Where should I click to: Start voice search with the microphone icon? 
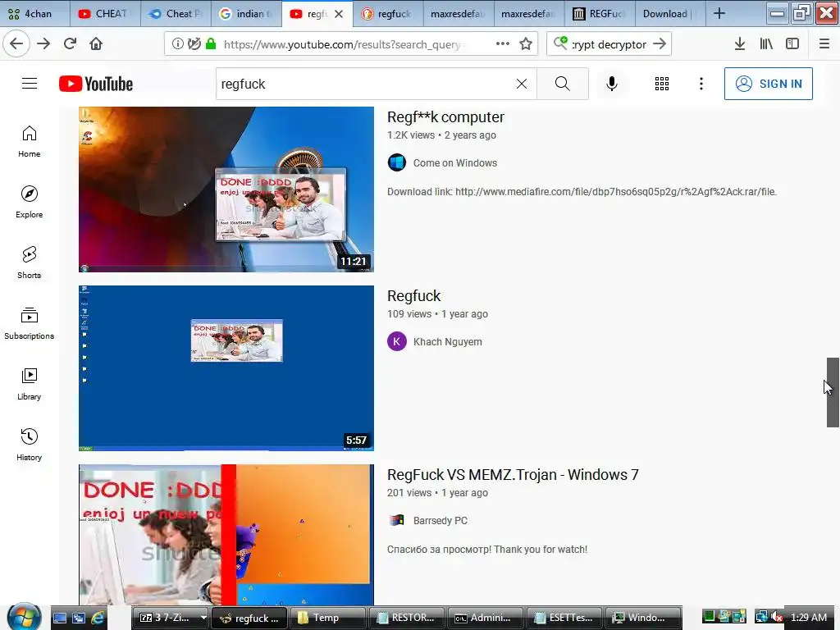tap(612, 84)
